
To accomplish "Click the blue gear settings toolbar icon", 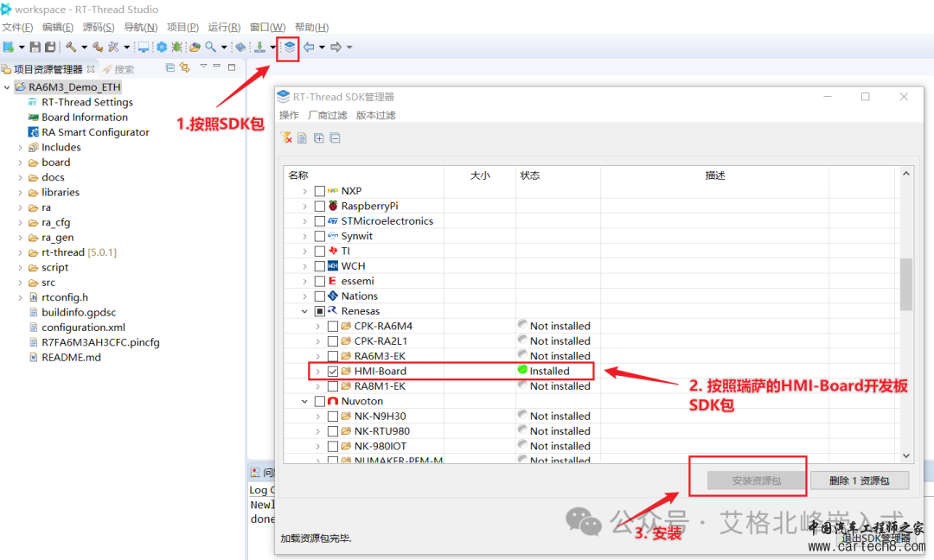I will (162, 47).
